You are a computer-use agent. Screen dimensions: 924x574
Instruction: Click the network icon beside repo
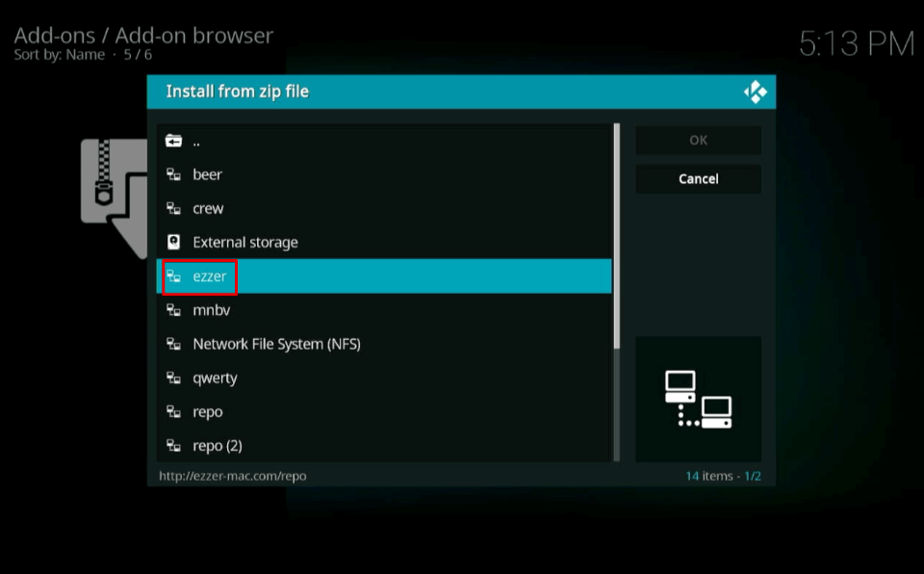pos(173,412)
